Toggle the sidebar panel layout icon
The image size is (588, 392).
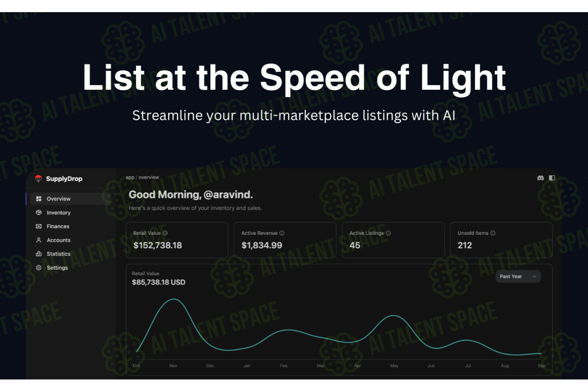[552, 178]
